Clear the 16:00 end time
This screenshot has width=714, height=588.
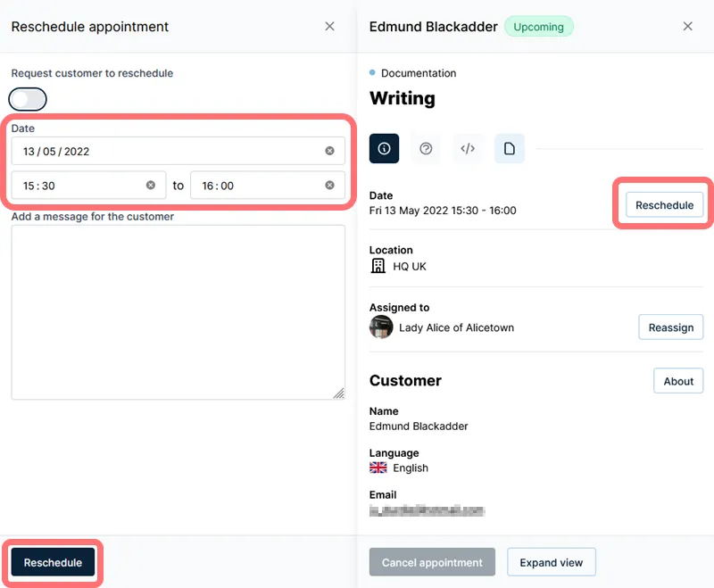(x=329, y=186)
